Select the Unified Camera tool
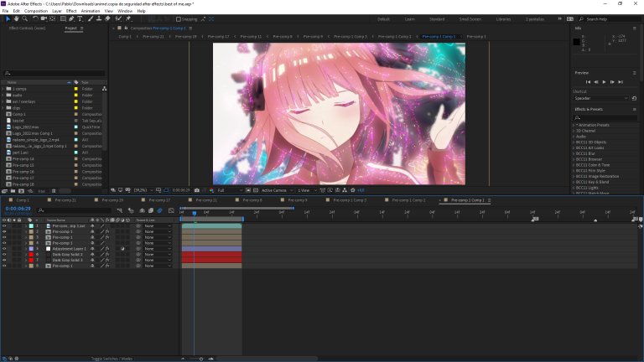 (44, 19)
